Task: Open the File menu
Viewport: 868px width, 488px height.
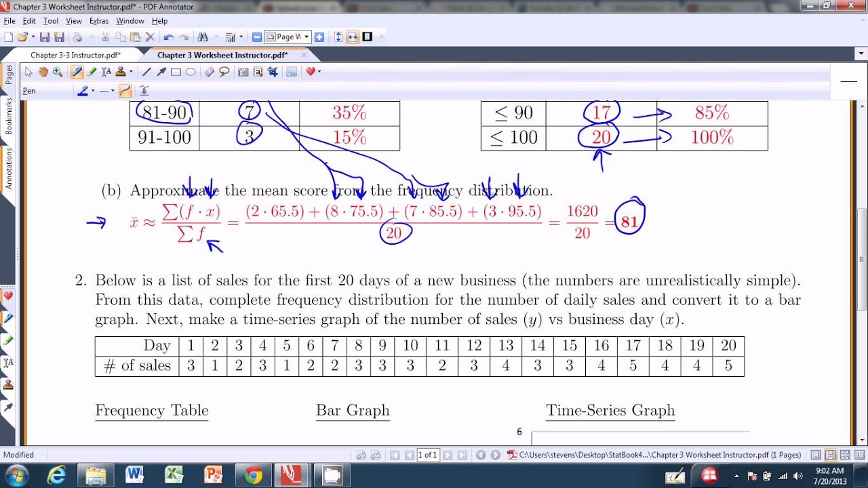Action: click(x=9, y=21)
